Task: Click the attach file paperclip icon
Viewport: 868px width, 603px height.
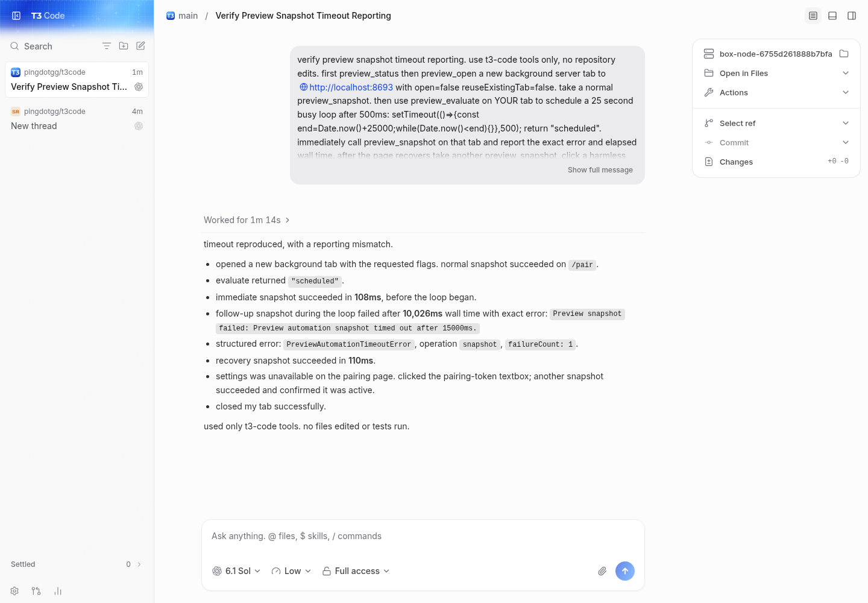Action: point(602,571)
